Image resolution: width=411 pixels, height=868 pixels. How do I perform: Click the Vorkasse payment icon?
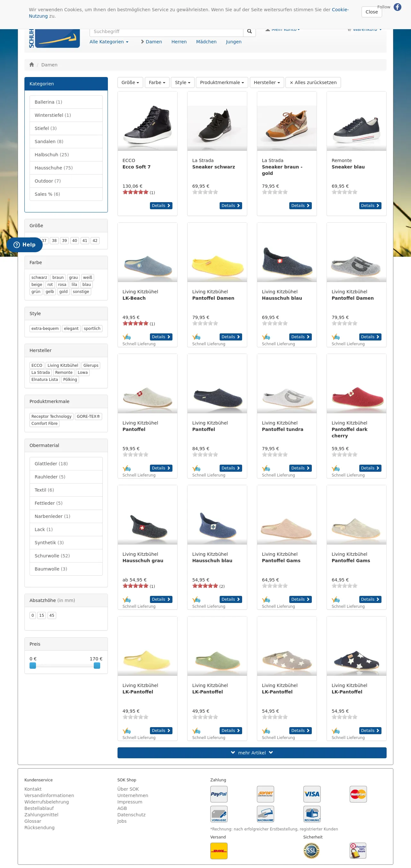click(219, 814)
